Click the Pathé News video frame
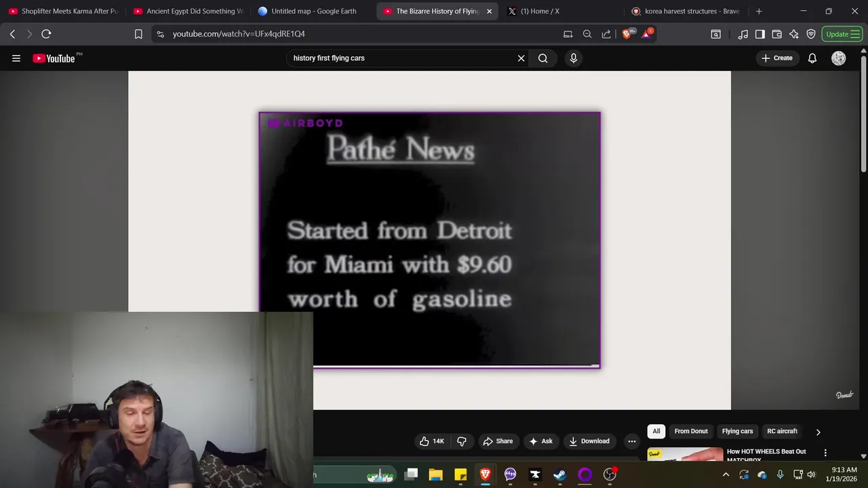 [x=430, y=240]
